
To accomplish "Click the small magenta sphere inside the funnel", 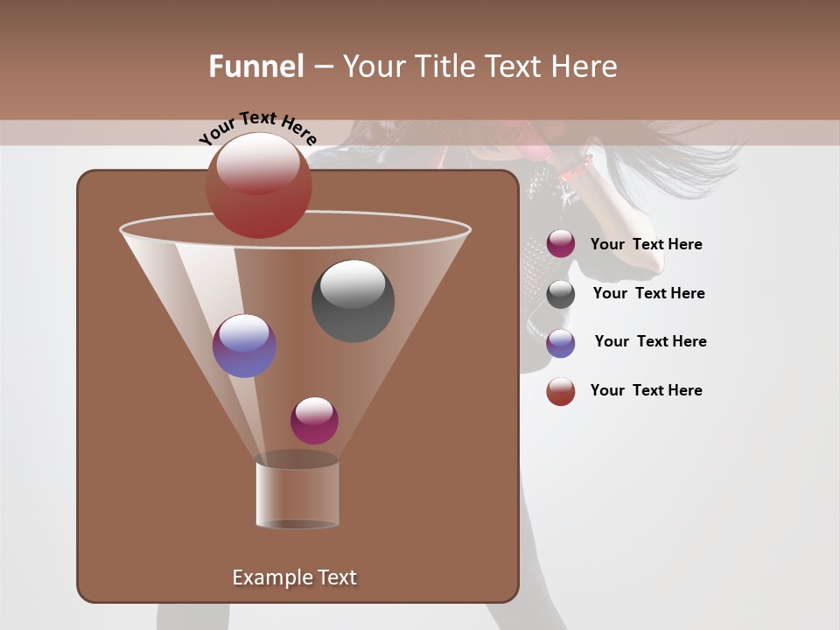I will pyautogui.click(x=314, y=420).
